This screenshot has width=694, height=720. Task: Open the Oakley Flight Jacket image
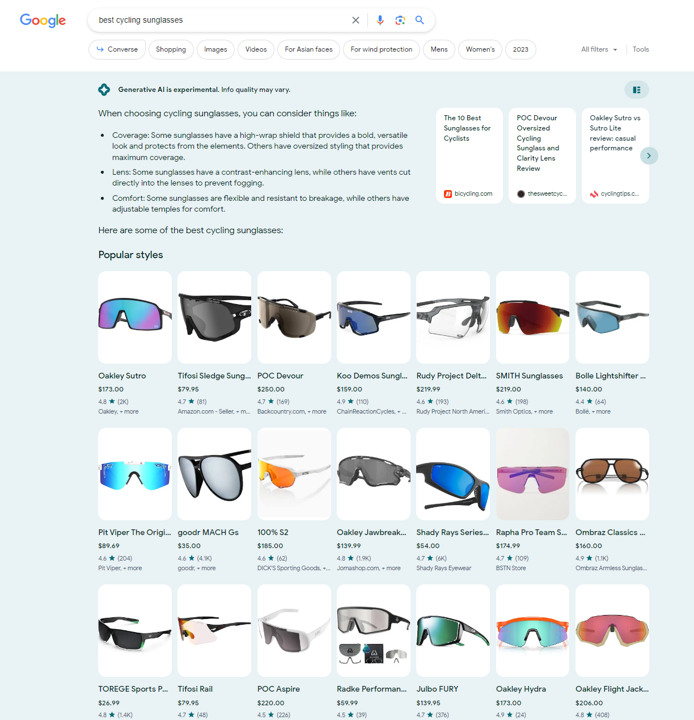point(612,630)
